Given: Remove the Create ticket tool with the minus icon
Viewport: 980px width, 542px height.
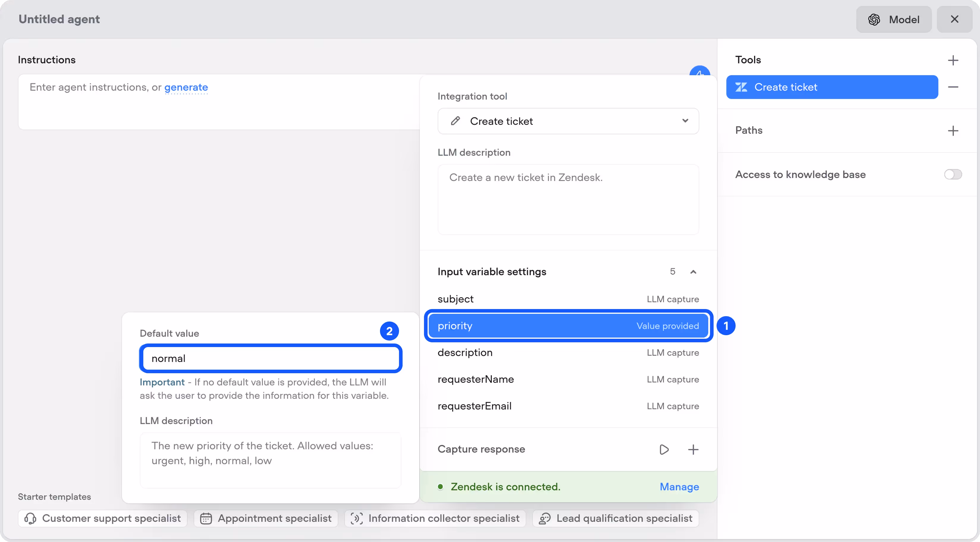Looking at the screenshot, I should 953,87.
